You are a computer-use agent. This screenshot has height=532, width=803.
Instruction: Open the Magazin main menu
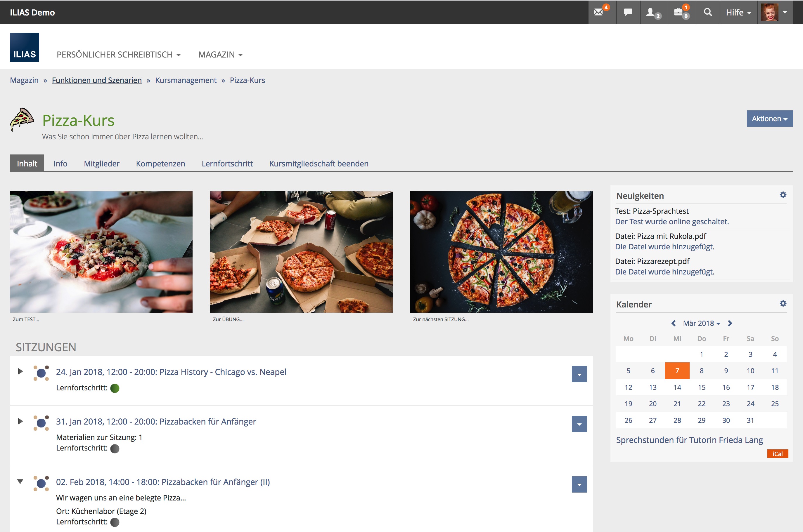tap(220, 55)
